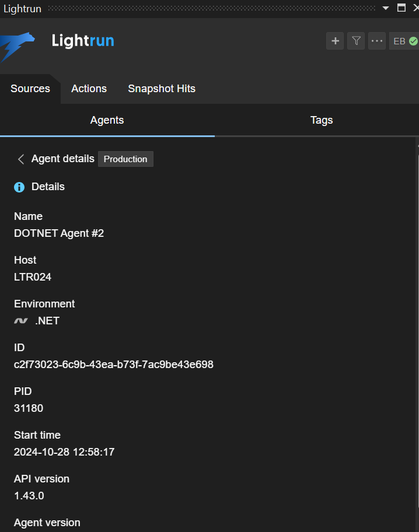
Task: Switch to the Agents sub-tab
Action: (107, 120)
